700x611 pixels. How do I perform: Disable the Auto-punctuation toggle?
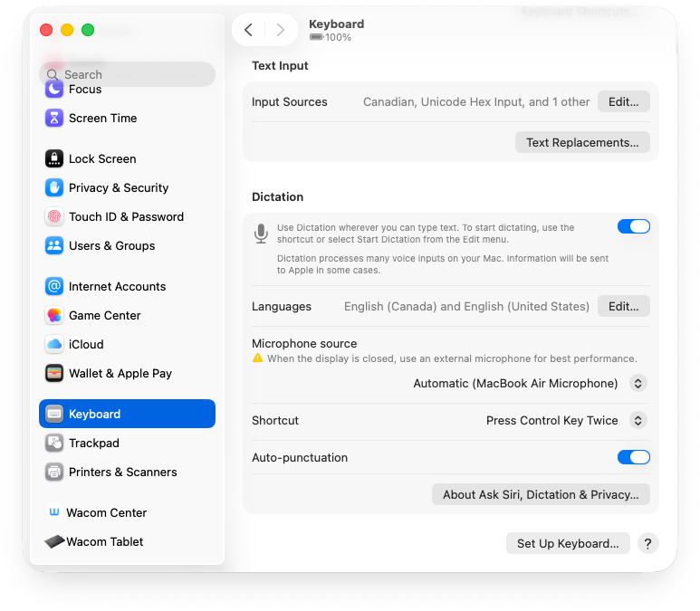coord(634,457)
